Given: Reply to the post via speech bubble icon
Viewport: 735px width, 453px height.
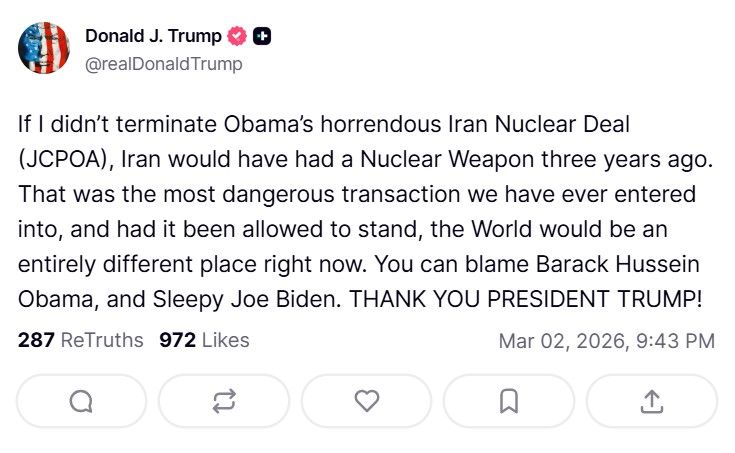Looking at the screenshot, I should coord(81,401).
